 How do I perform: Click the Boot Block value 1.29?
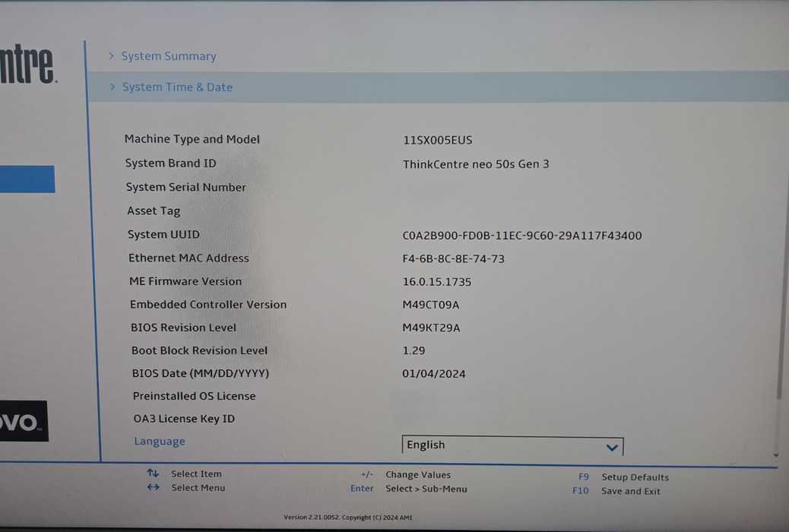pos(414,350)
